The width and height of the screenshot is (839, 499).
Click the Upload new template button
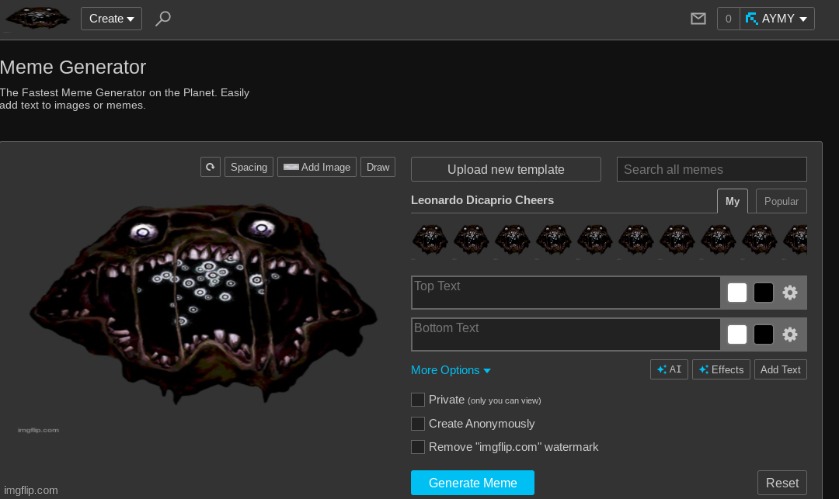click(x=506, y=169)
